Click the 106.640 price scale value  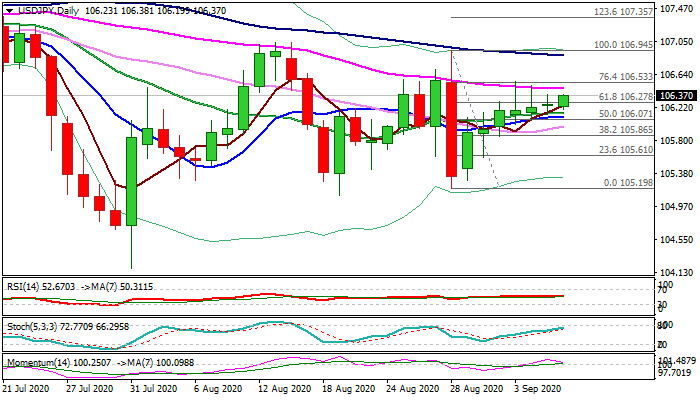(676, 75)
